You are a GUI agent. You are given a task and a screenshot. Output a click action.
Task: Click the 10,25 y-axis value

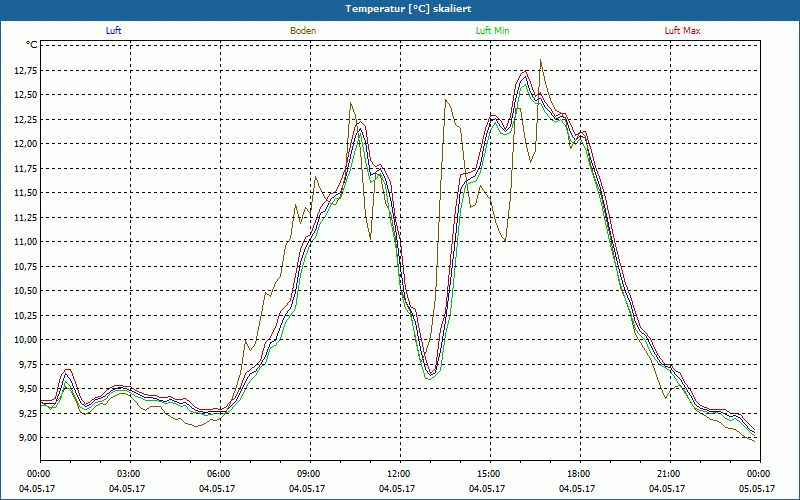tap(26, 315)
